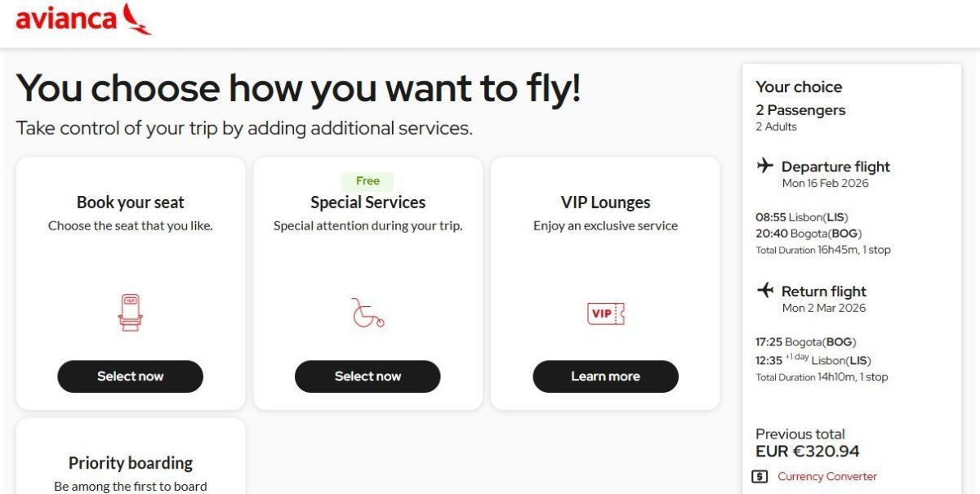Viewport: 980px width, 494px height.
Task: Click the Return flight heading text
Action: coord(823,292)
